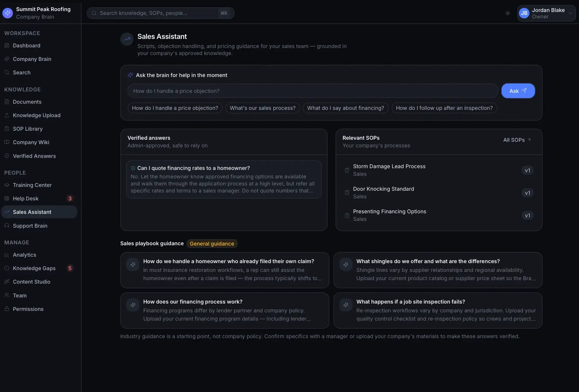Toggle the light/dark theme sun icon
579x392 pixels.
tap(508, 13)
